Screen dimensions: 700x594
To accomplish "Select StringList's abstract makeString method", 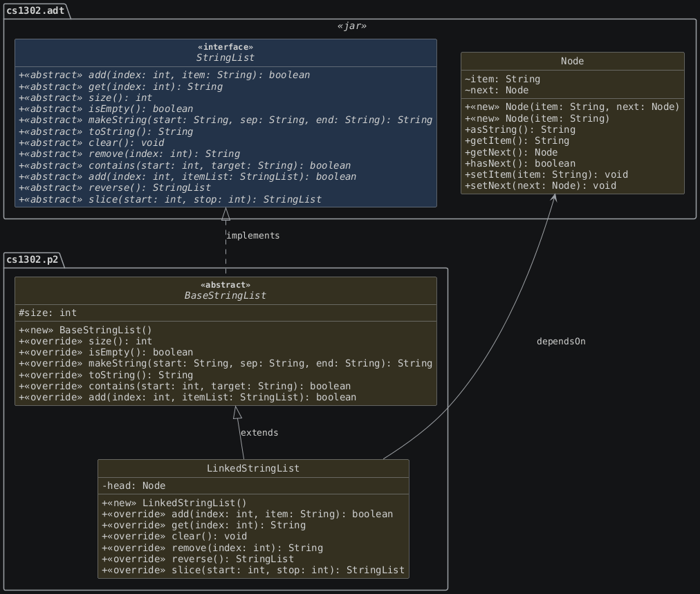I will [225, 120].
